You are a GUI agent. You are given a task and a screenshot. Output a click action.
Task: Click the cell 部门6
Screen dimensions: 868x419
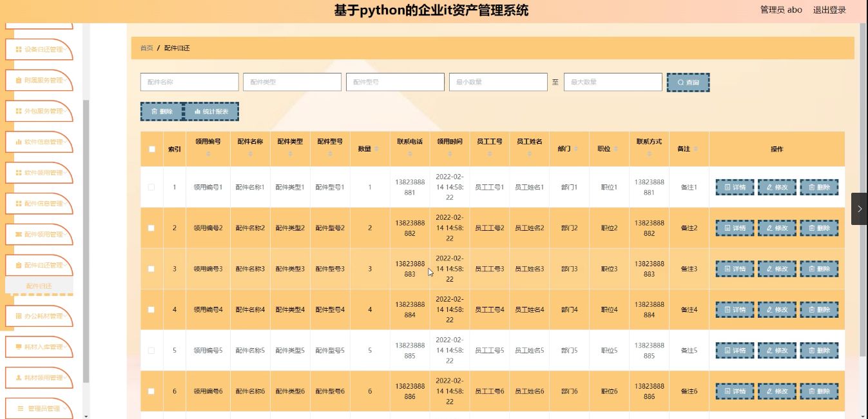click(570, 391)
